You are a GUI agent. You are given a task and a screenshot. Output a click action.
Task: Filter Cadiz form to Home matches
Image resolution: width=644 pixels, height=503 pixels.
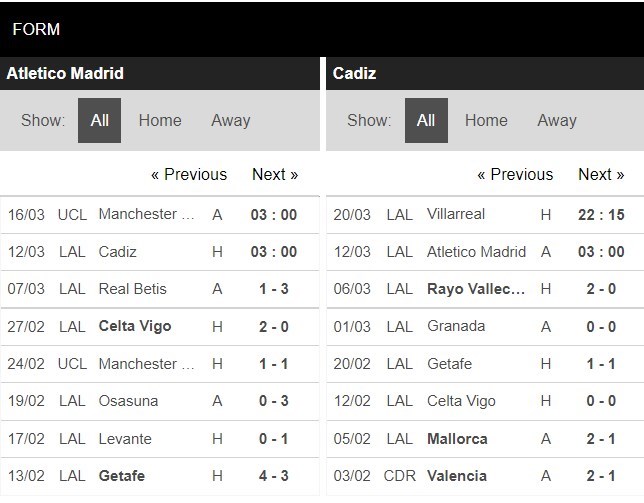[486, 120]
